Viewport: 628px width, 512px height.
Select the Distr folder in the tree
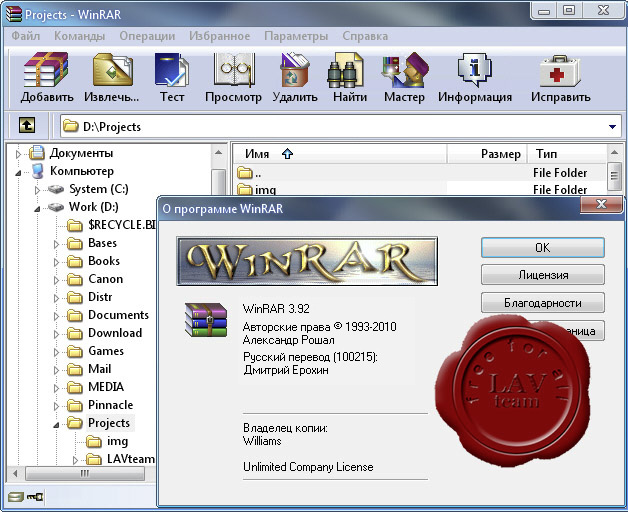pos(100,297)
